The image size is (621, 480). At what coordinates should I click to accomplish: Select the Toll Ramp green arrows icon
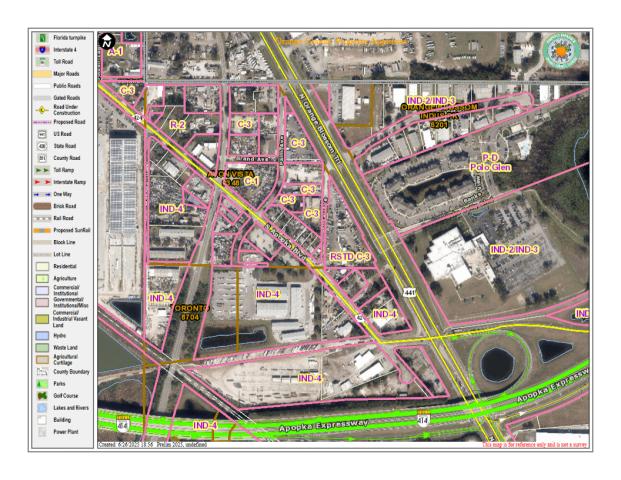coord(43,170)
